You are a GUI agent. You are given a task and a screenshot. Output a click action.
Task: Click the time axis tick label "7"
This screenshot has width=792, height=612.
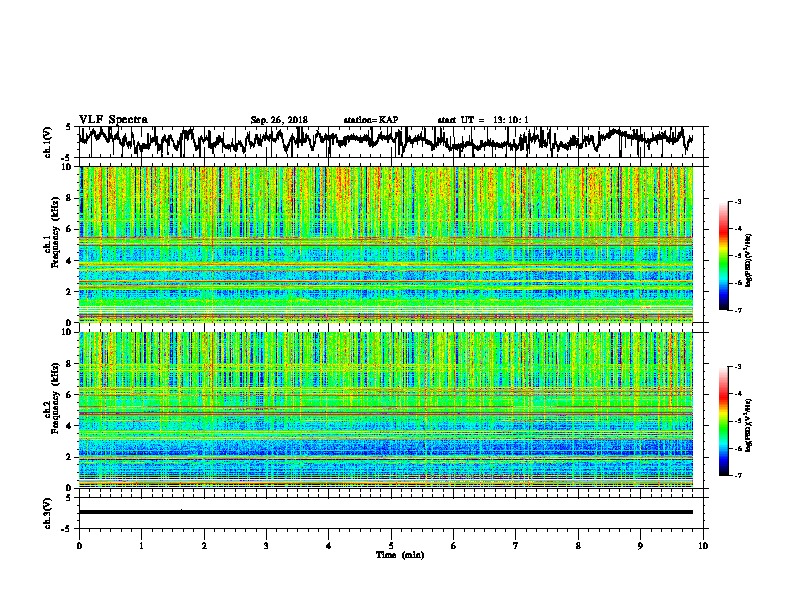coord(516,546)
